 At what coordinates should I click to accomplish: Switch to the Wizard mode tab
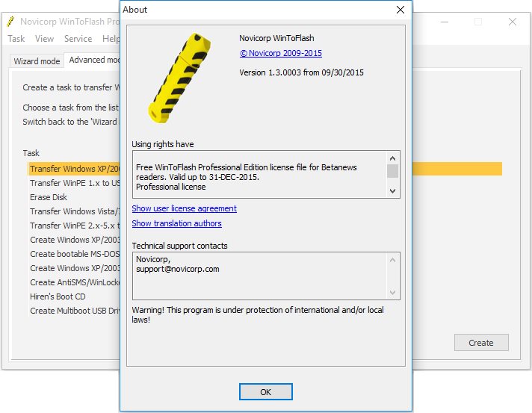click(37, 61)
